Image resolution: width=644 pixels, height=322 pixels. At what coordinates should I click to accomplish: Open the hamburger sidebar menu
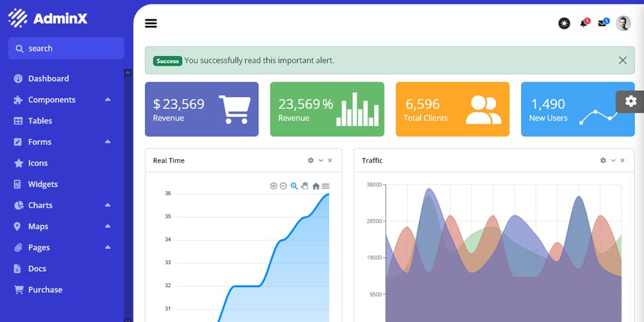click(x=151, y=24)
